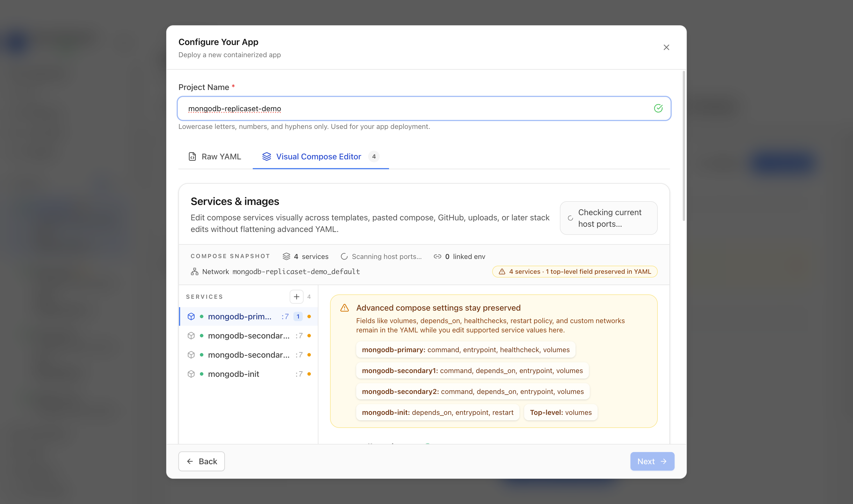Click the green status dot on mongodb-init row
Screen dimensions: 853x504
click(x=202, y=374)
